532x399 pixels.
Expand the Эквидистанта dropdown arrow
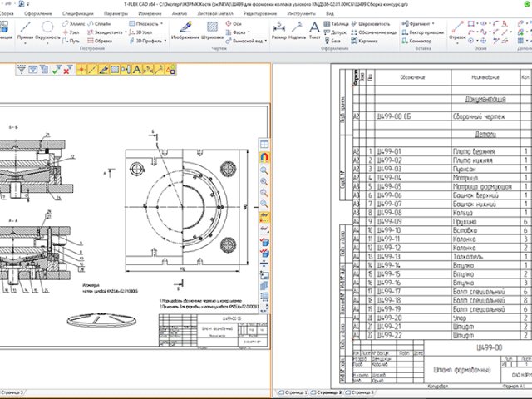(126, 32)
